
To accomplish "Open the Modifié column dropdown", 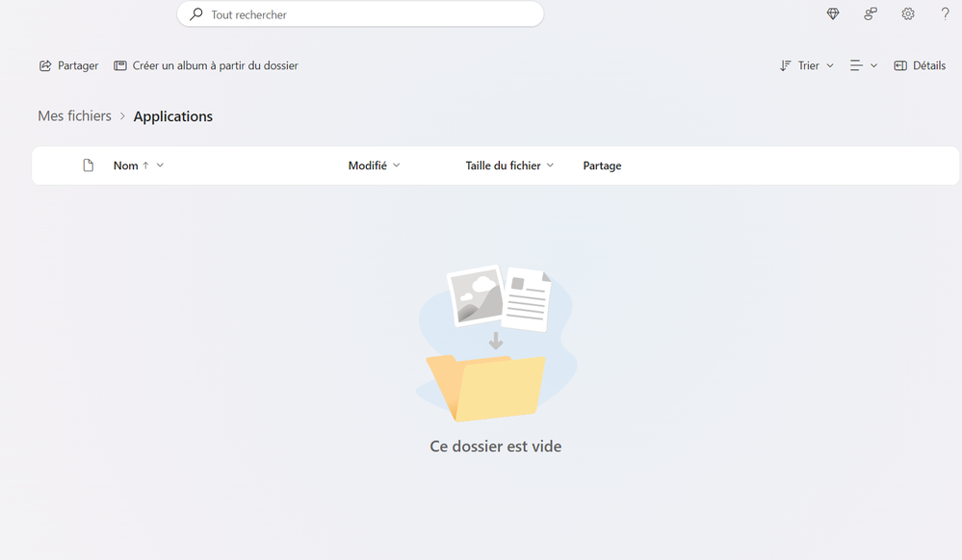I will coord(375,165).
